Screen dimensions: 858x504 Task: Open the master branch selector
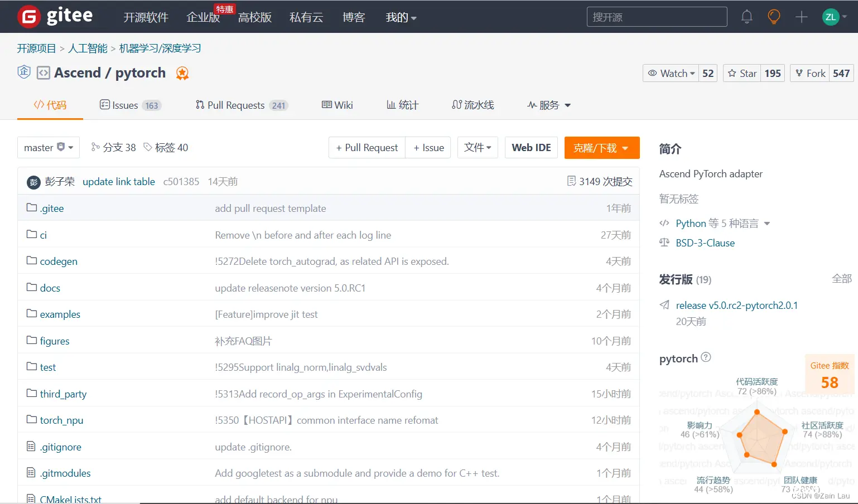(x=49, y=147)
